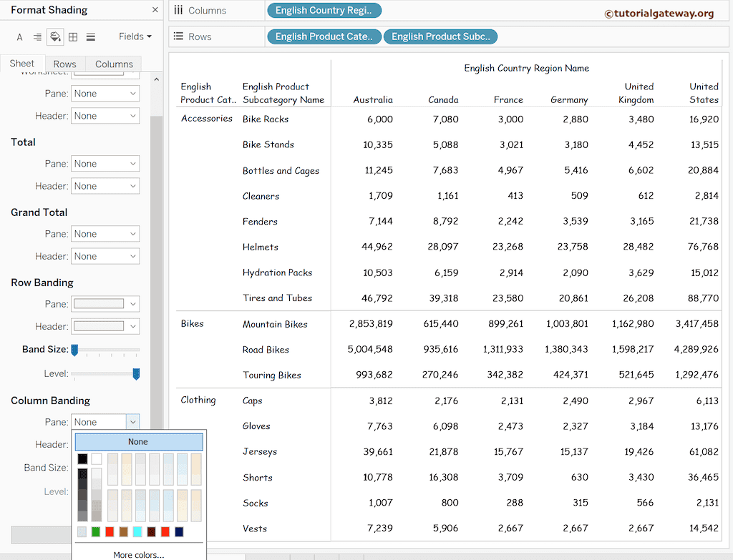Viewport: 733px width, 560px height.
Task: Click the More colors link
Action: (138, 553)
